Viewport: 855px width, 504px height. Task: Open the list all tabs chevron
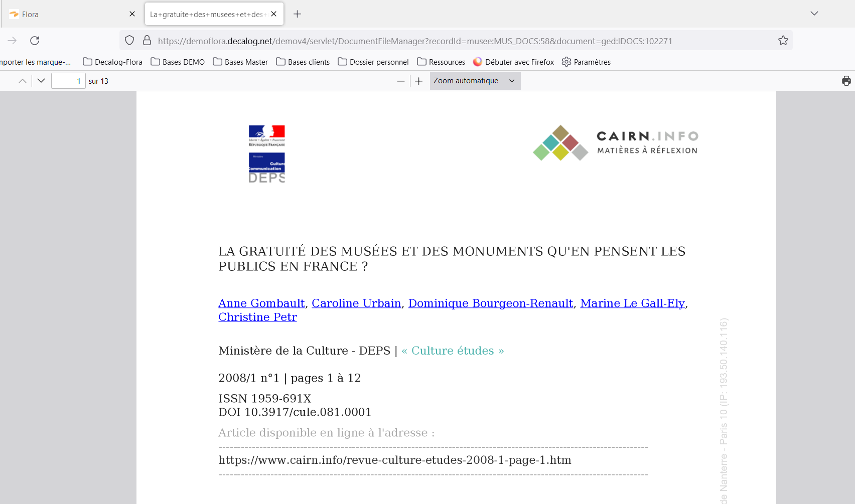click(x=814, y=14)
